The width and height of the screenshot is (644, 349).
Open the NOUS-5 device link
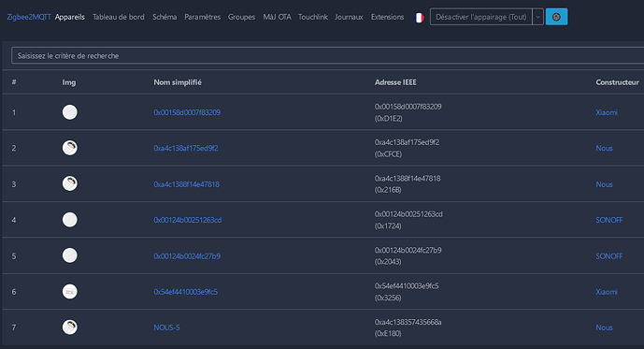(166, 327)
